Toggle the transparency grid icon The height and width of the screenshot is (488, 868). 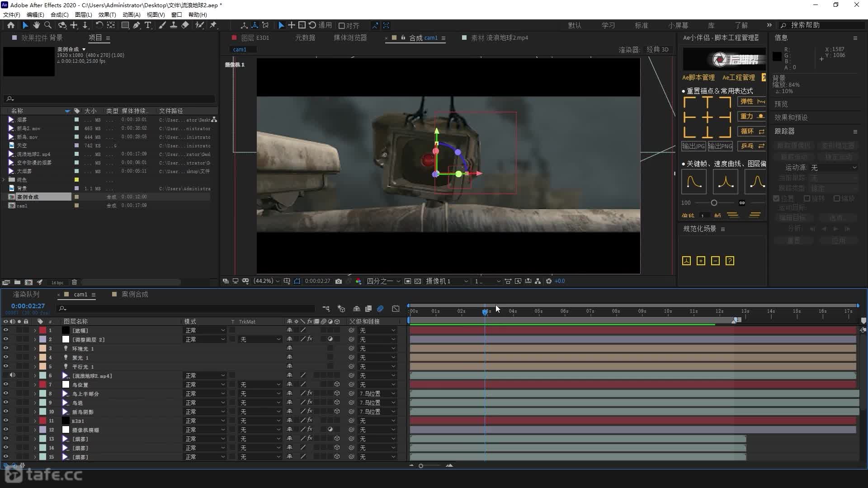[418, 281]
